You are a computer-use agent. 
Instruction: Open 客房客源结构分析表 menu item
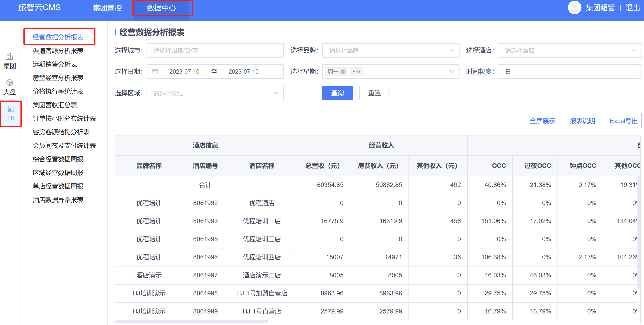pos(61,132)
